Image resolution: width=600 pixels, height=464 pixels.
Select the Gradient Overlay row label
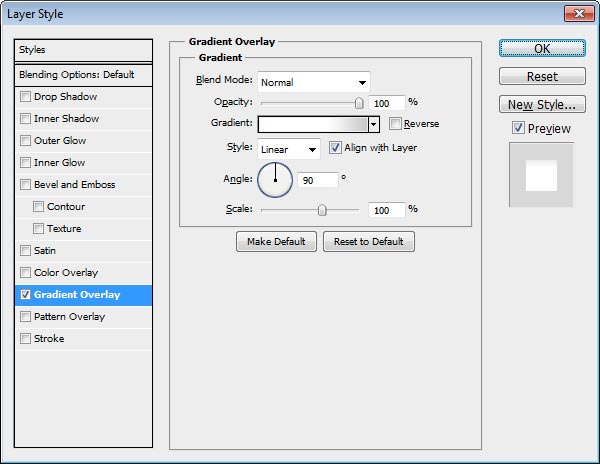[77, 295]
